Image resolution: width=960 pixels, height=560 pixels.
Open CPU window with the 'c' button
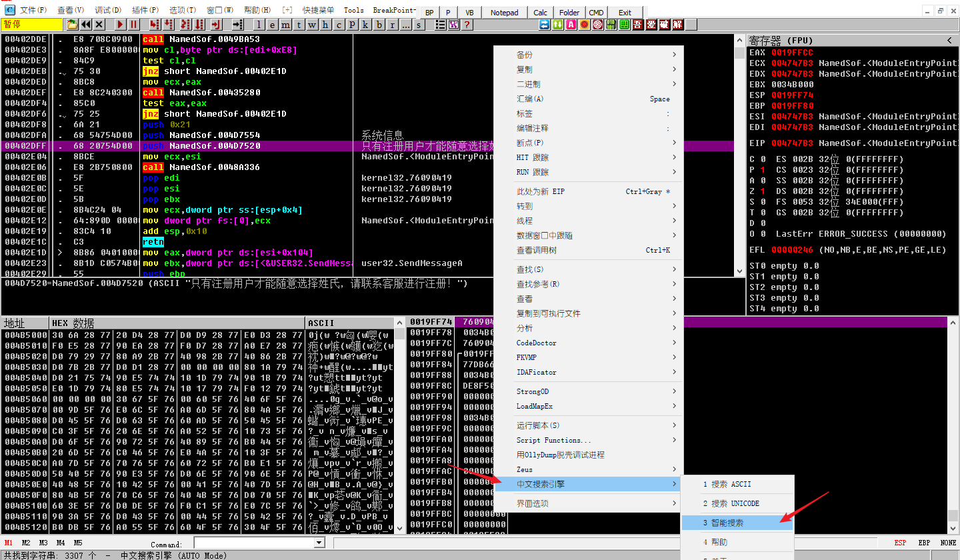click(x=340, y=25)
